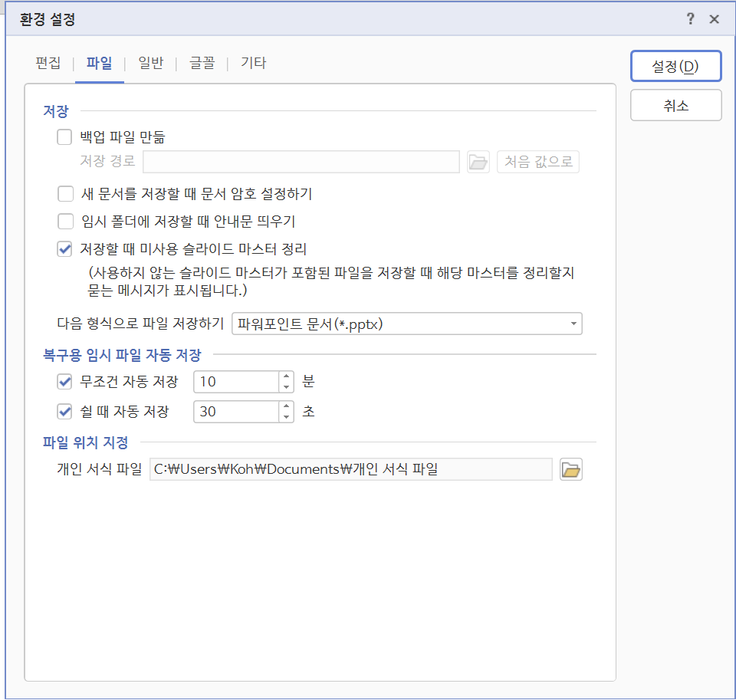Increase 쉴 때 자동 저장 seconds with up arrow
The image size is (736, 700).
pyautogui.click(x=286, y=406)
